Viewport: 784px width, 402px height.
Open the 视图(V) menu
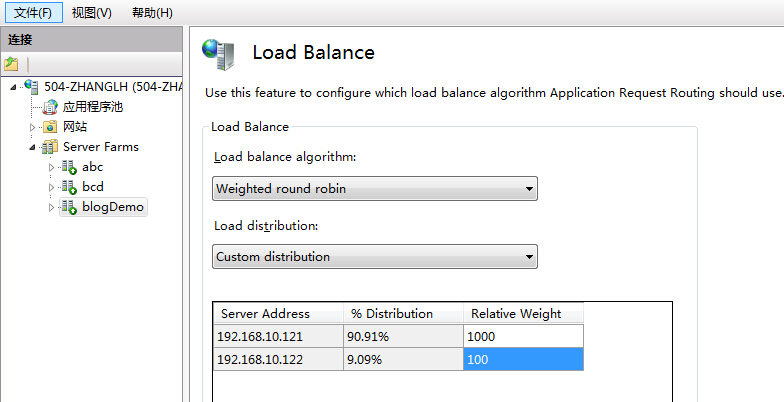click(x=92, y=12)
